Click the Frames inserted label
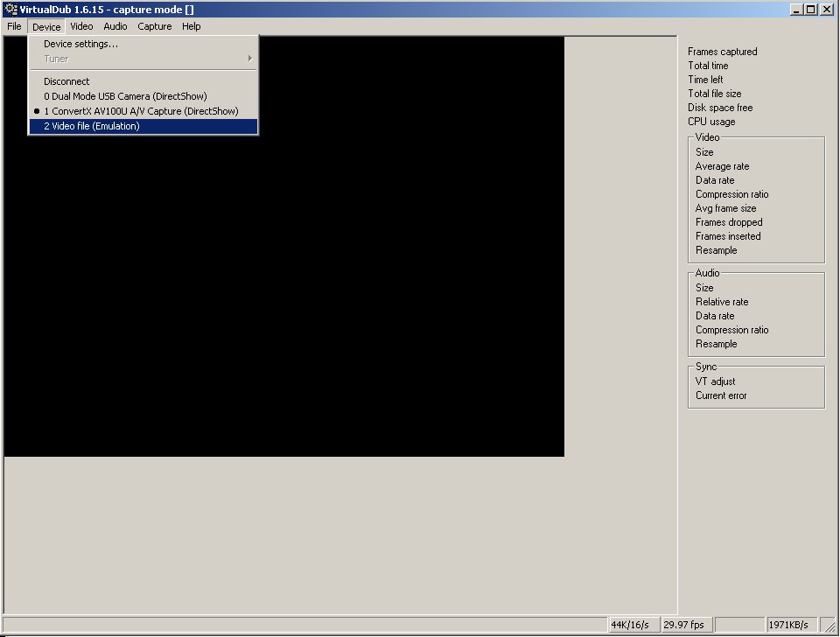This screenshot has width=840, height=637. [727, 236]
